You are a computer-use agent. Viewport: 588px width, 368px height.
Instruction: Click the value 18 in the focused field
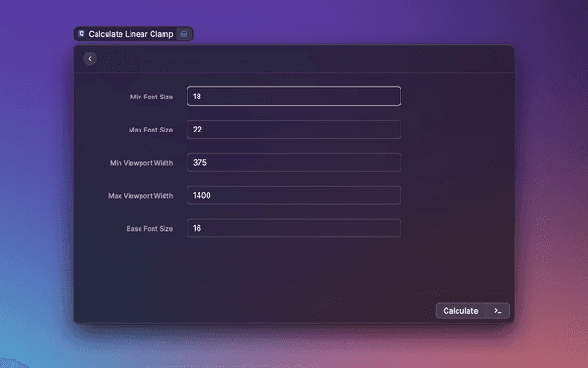[x=198, y=97]
